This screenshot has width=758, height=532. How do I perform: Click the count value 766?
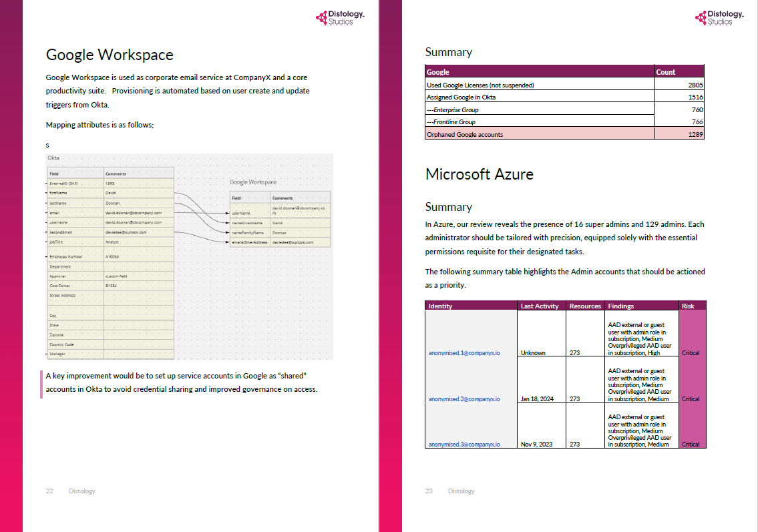697,121
